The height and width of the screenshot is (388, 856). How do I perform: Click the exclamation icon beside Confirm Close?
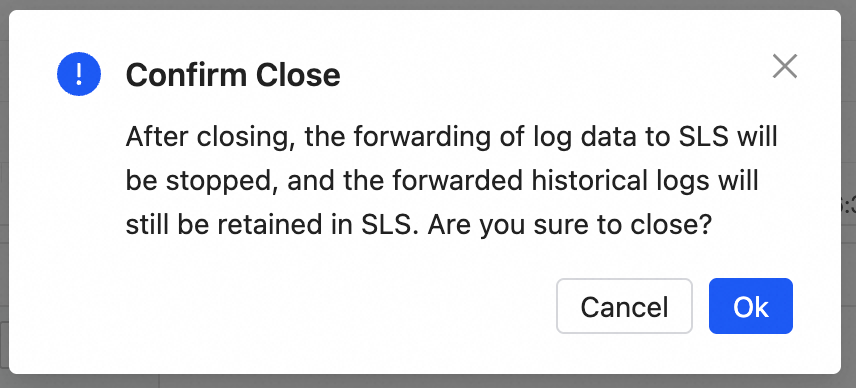click(79, 74)
